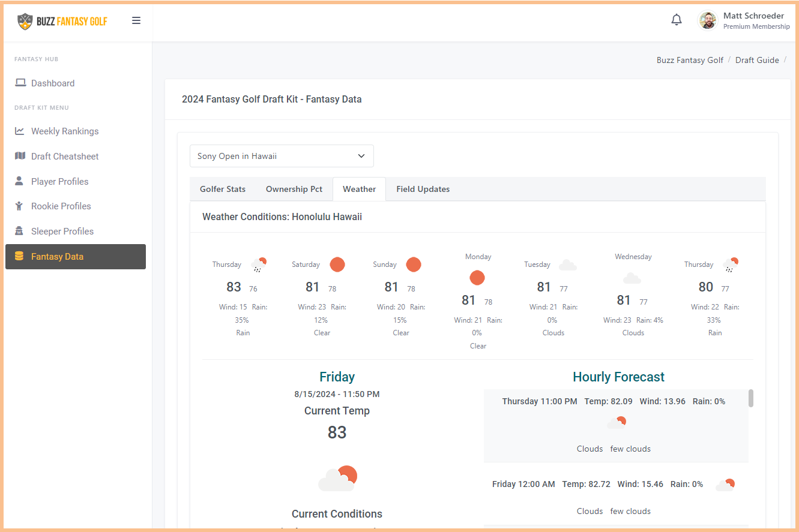799x532 pixels.
Task: Select Fantasy Data in the sidebar
Action: point(76,256)
